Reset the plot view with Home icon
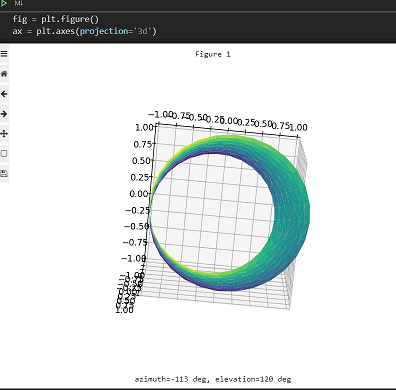This screenshot has width=396, height=390. click(4, 74)
